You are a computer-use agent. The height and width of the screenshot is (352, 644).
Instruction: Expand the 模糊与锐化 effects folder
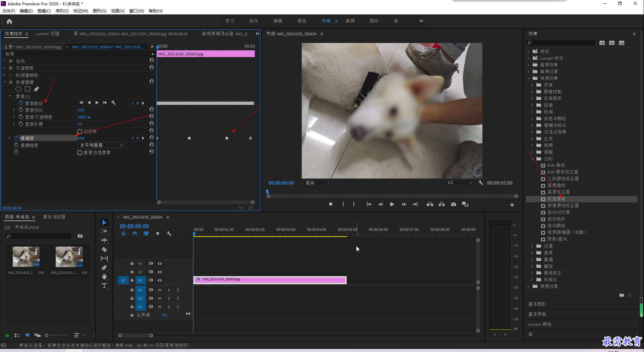532,125
